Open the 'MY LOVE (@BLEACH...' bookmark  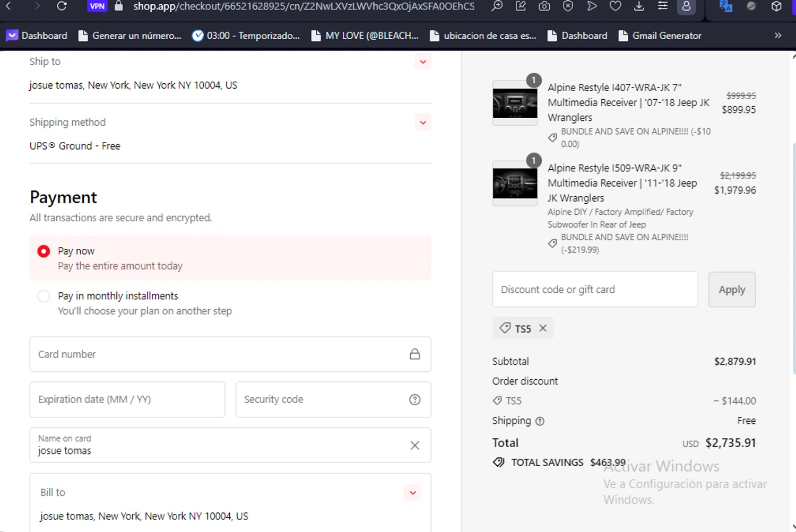[x=365, y=36]
